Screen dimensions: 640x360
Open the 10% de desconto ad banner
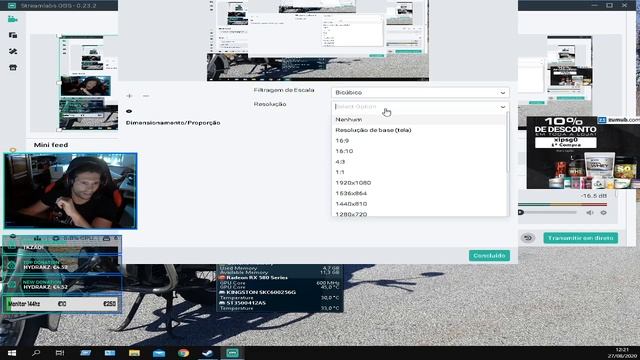pos(583,153)
